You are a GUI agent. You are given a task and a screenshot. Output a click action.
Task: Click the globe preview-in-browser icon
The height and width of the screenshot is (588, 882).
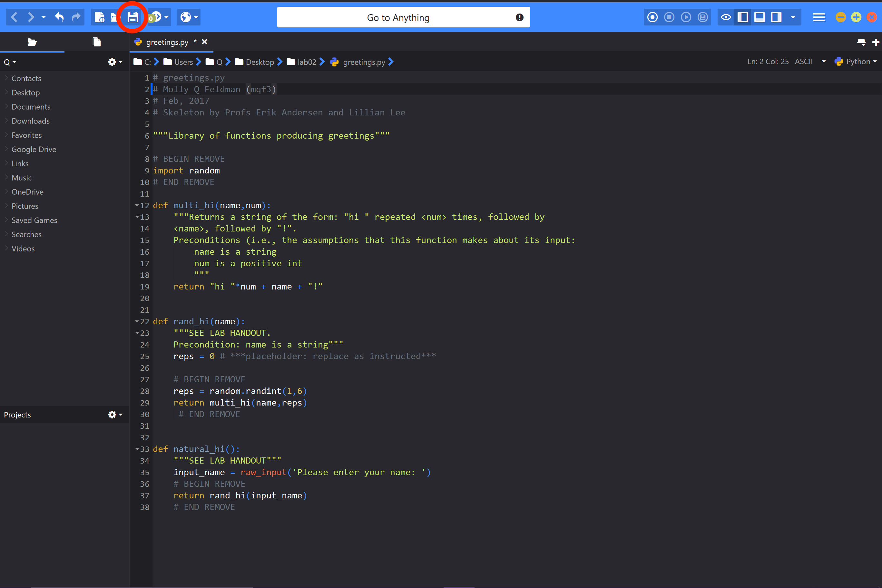pos(186,17)
